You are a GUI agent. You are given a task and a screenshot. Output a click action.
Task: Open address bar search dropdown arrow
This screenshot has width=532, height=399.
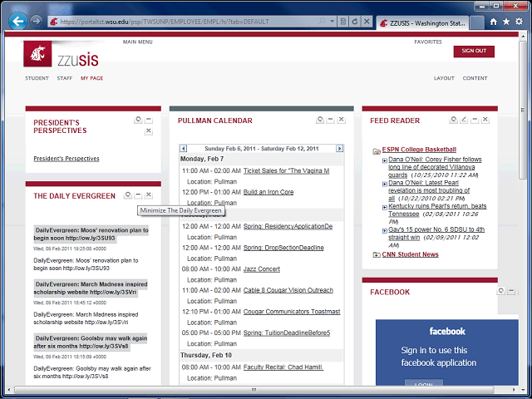332,22
